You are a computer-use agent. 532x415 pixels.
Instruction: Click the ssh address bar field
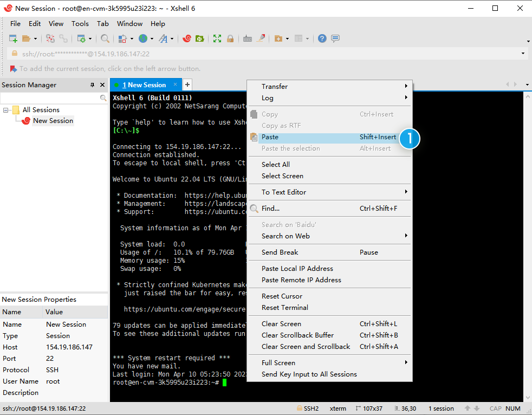(264, 54)
